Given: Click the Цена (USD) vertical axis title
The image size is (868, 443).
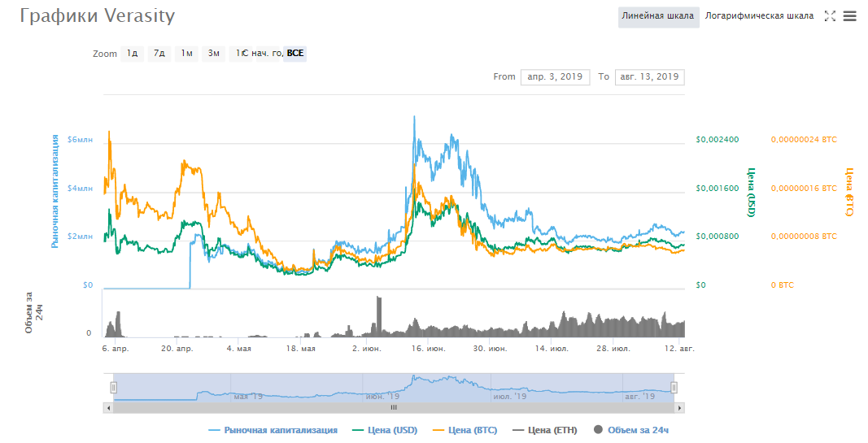Looking at the screenshot, I should [x=751, y=192].
